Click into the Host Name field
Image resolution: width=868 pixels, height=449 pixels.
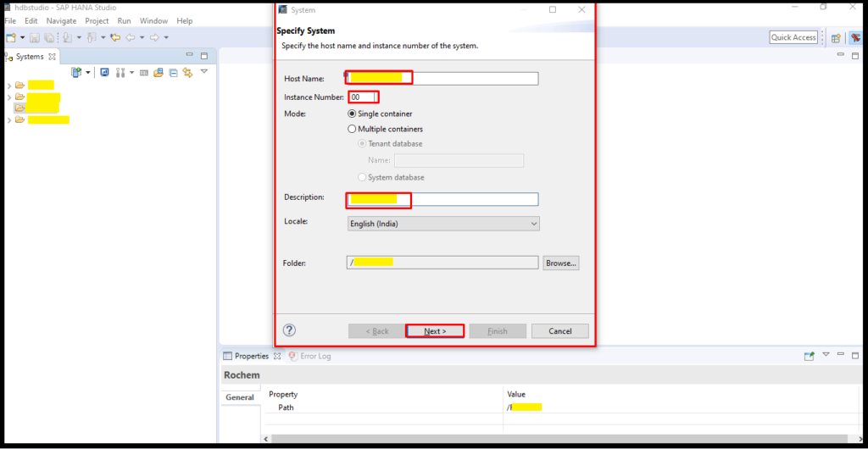[x=442, y=79]
